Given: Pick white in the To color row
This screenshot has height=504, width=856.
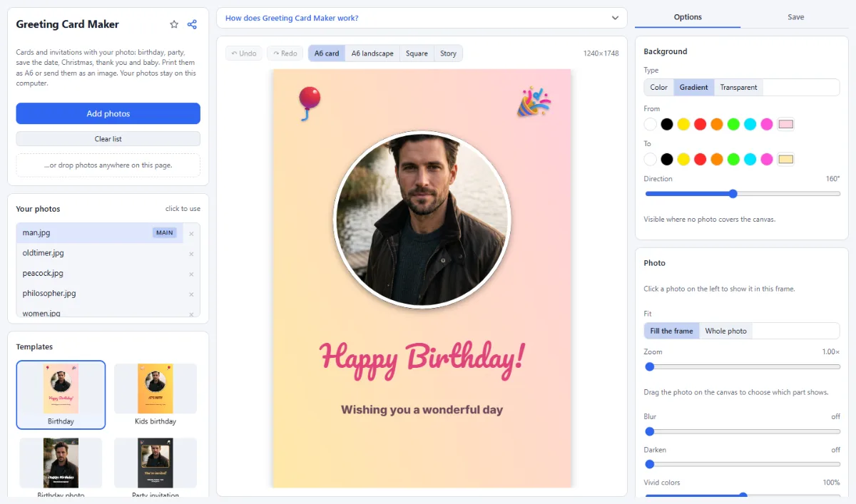Looking at the screenshot, I should pyautogui.click(x=650, y=159).
